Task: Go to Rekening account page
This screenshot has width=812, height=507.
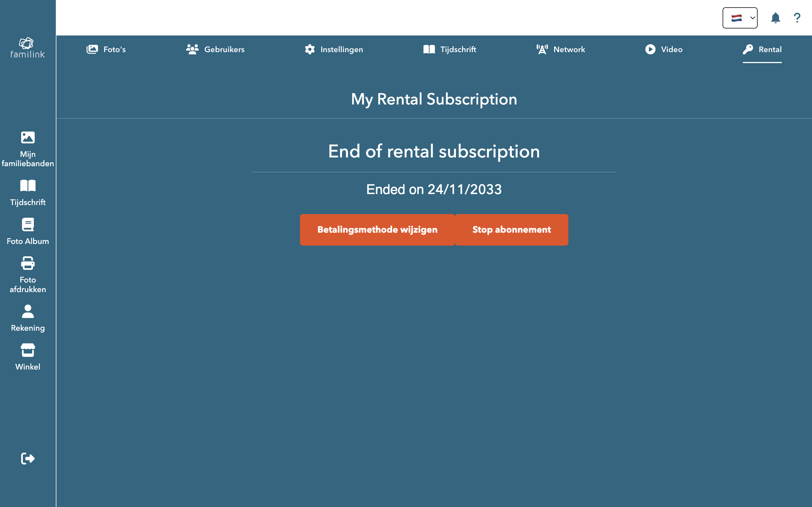Action: coord(28,318)
